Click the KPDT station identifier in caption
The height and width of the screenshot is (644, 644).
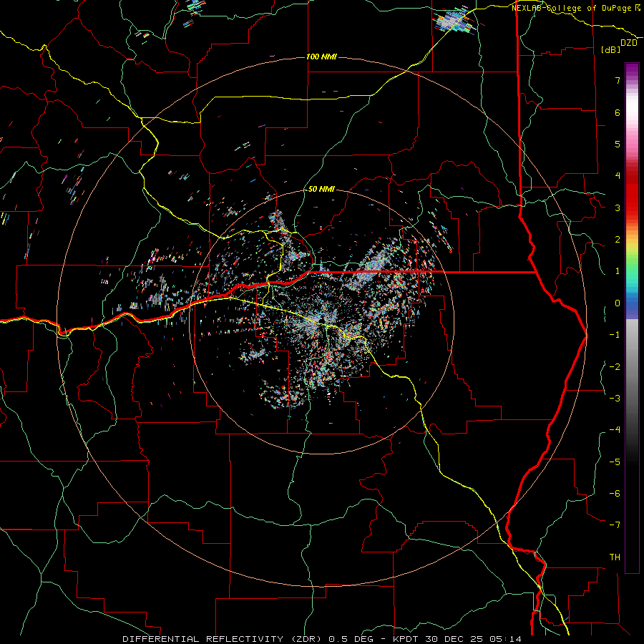[x=406, y=639]
